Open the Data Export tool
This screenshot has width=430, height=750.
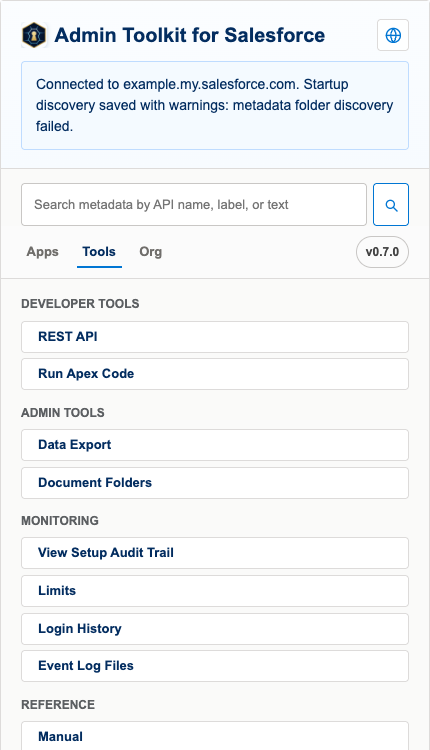215,445
